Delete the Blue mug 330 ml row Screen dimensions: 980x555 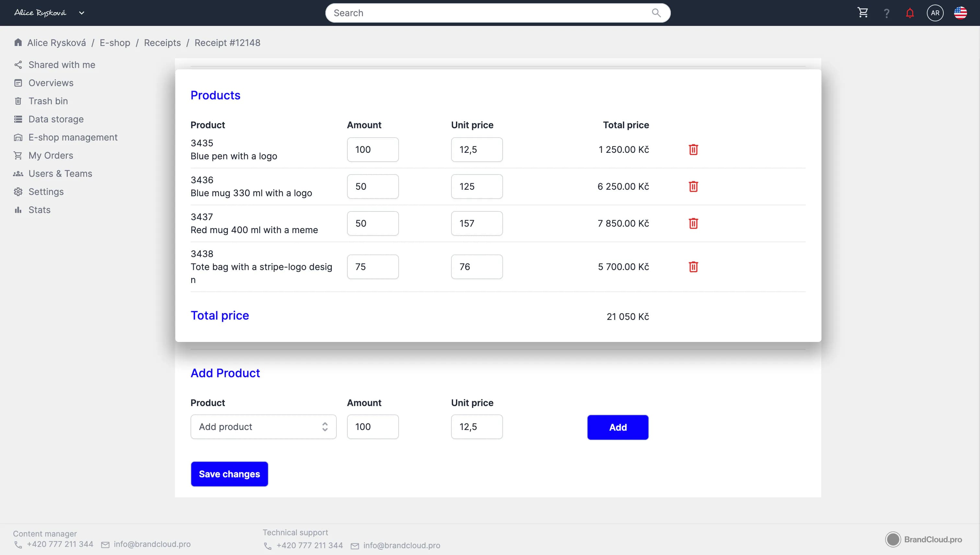click(x=693, y=187)
